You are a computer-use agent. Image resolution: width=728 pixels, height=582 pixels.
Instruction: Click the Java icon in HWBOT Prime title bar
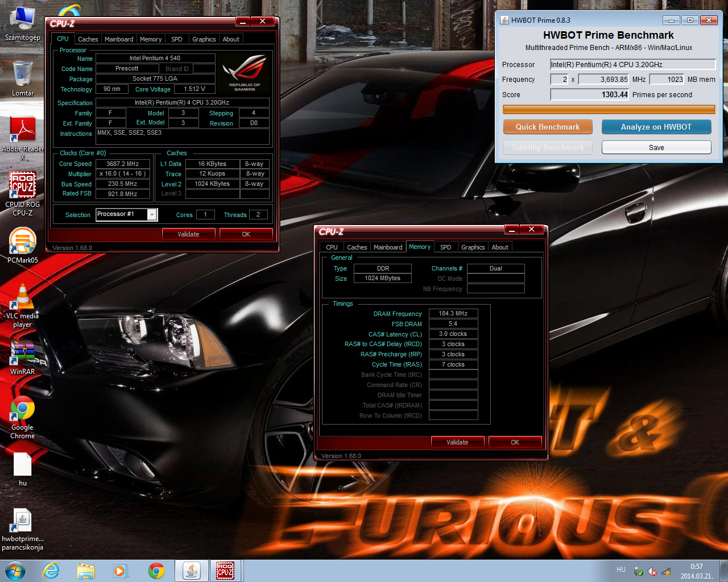tap(504, 20)
